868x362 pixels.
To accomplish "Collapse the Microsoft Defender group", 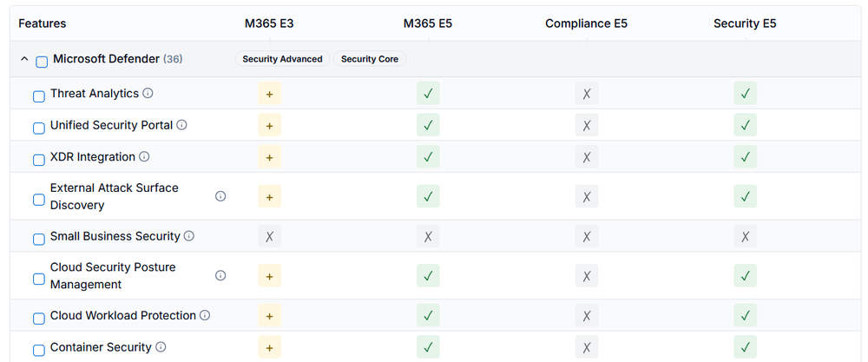I will tap(23, 59).
